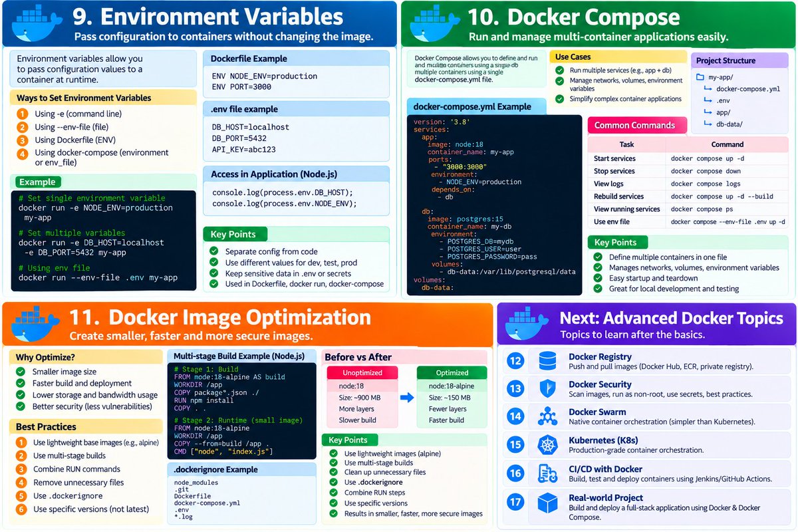
Task: Click the green Optimized label
Action: 452,372
